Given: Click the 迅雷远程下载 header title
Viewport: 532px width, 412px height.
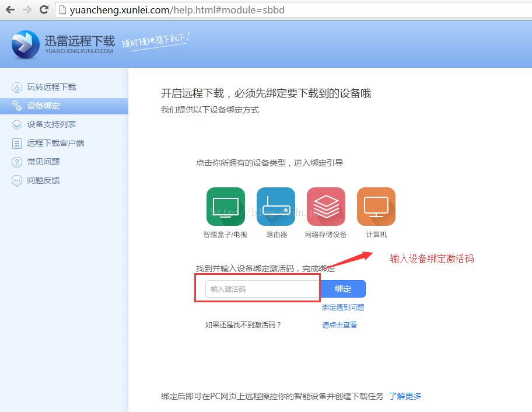Looking at the screenshot, I should [x=80, y=41].
